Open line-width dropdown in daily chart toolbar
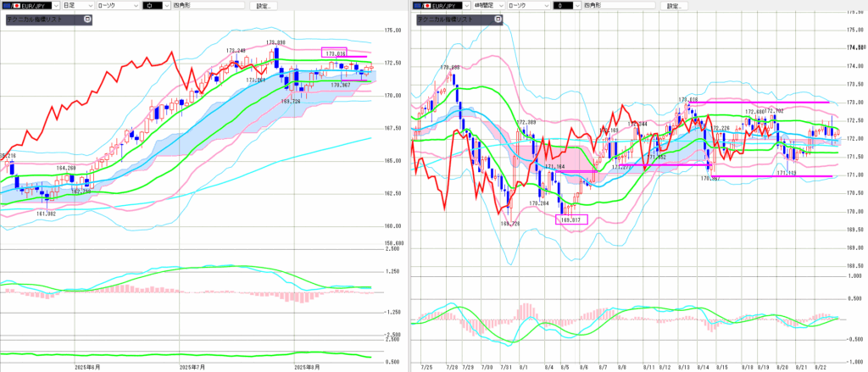868x372 pixels. click(156, 6)
